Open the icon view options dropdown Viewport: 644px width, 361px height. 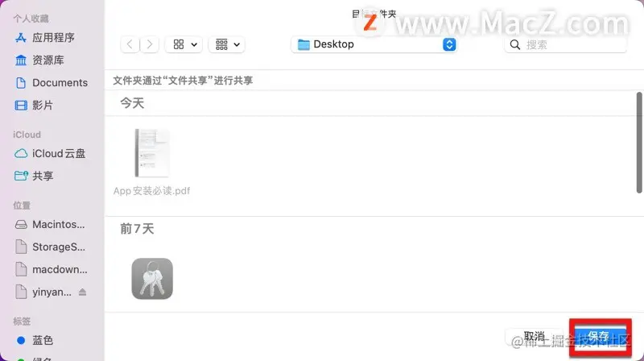coord(184,44)
